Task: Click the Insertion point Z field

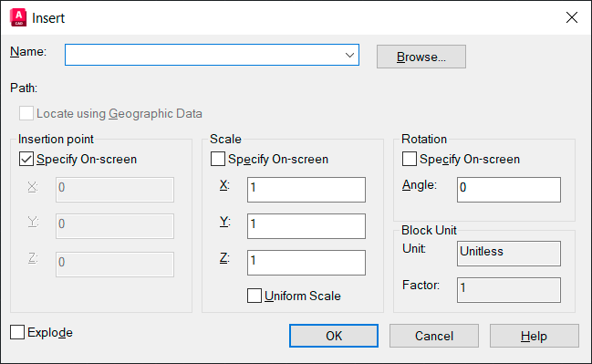Action: [x=115, y=265]
